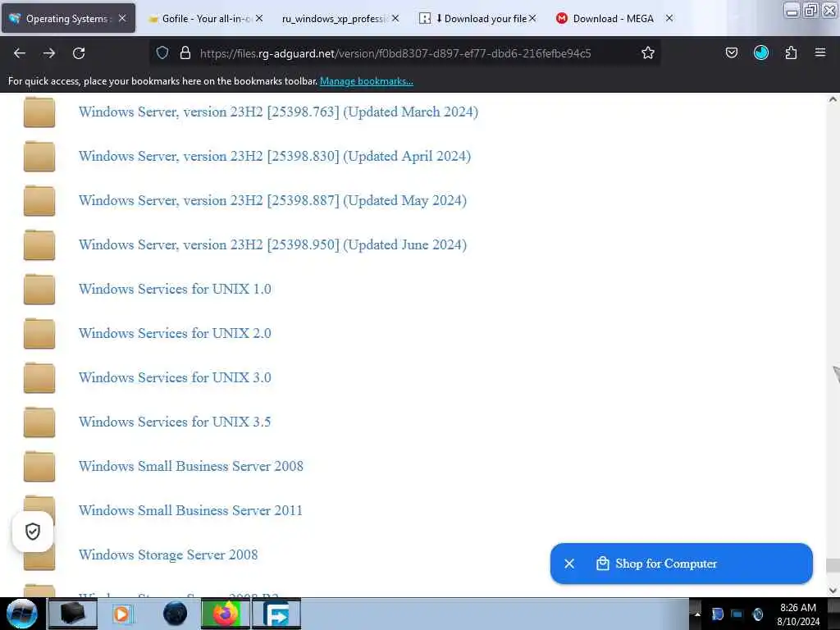Go back with the browser back arrow

pos(20,53)
